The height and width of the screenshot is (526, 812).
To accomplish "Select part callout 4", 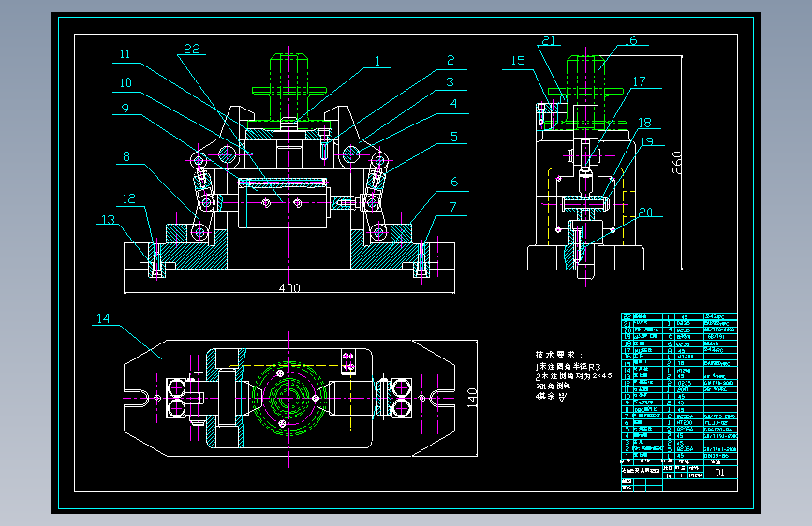I will pos(453,104).
